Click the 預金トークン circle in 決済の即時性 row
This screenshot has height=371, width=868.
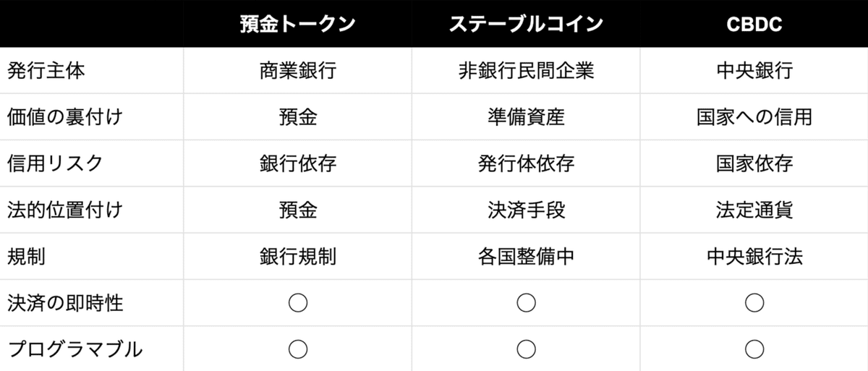(x=298, y=303)
